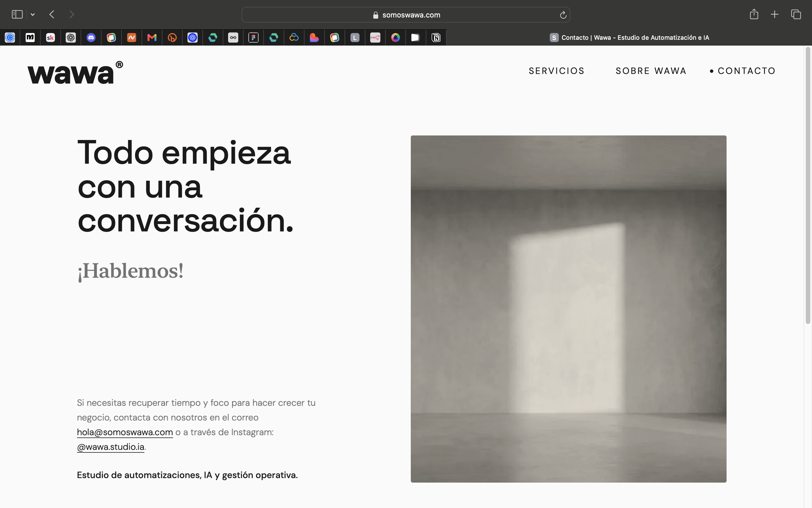The height and width of the screenshot is (508, 812).
Task: Show the Safari sidebar
Action: pos(17,14)
